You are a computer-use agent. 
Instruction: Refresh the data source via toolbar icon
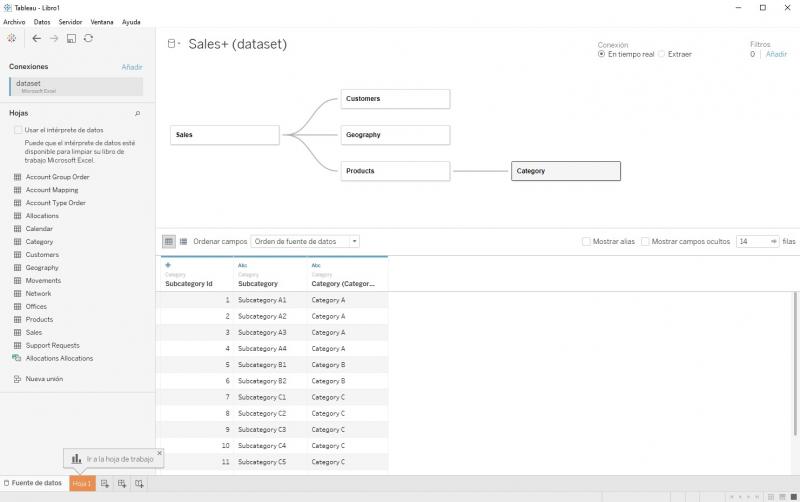click(89, 38)
